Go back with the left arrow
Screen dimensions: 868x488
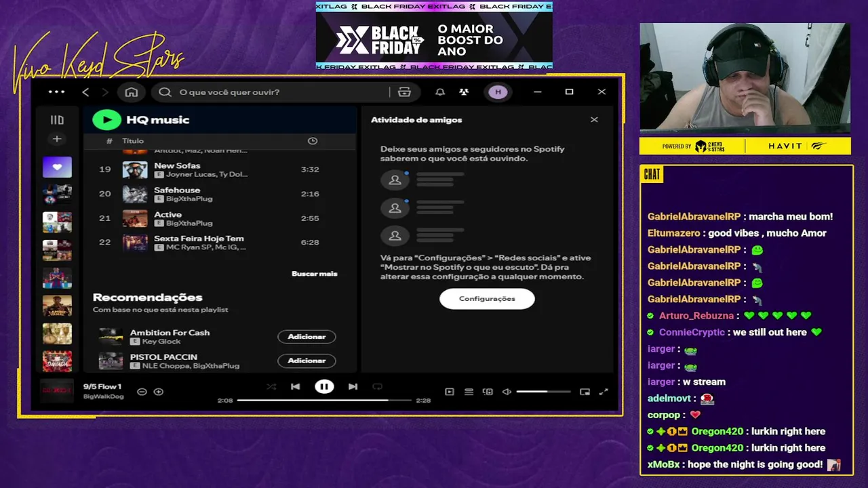click(85, 92)
